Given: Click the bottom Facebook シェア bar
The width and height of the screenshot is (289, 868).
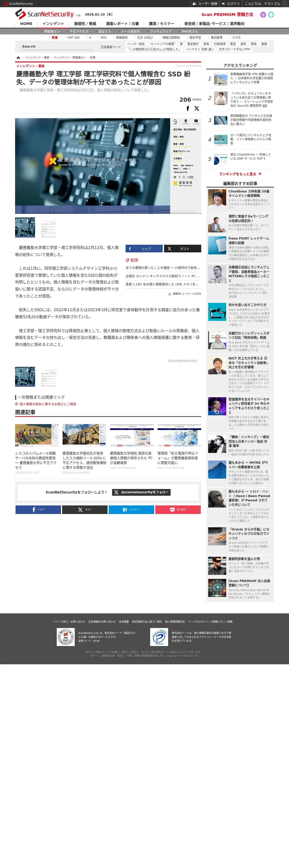Looking at the screenshot, I should (x=38, y=509).
